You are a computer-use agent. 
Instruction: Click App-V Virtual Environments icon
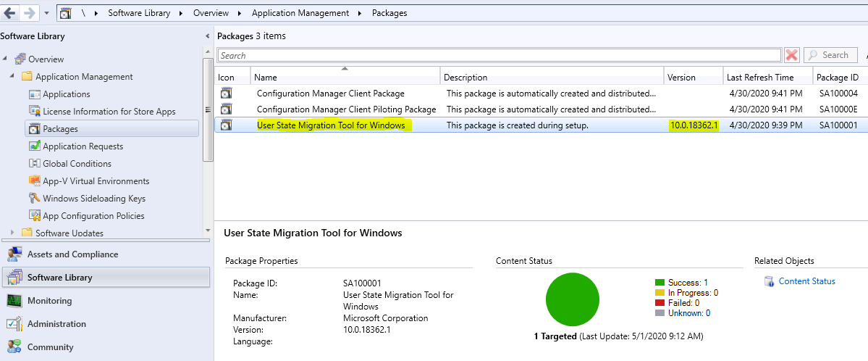(x=34, y=180)
